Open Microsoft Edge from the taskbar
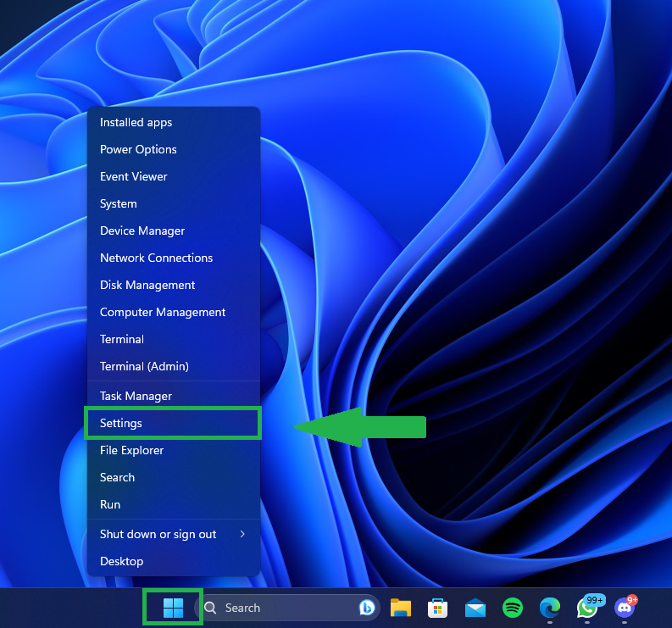 [550, 608]
